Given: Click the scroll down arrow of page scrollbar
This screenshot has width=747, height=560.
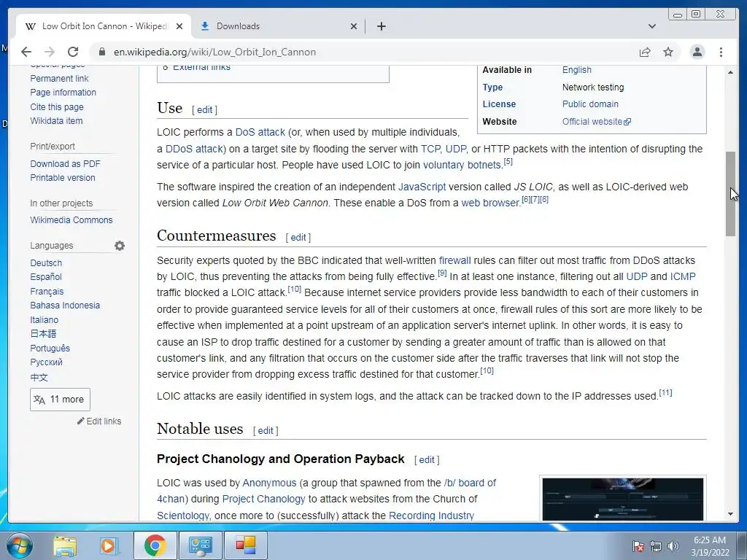Looking at the screenshot, I should pyautogui.click(x=730, y=514).
